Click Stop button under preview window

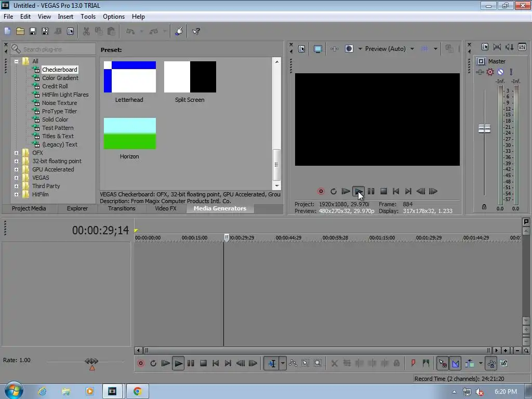(x=383, y=191)
